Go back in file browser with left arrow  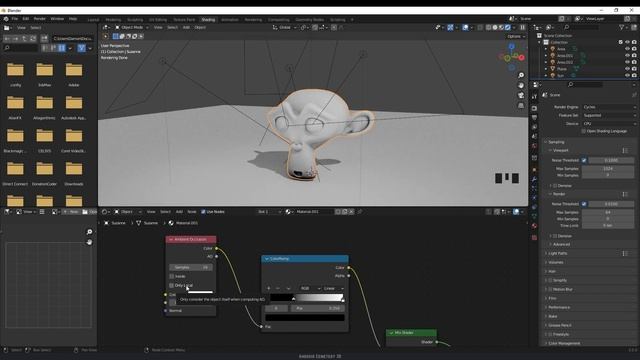click(x=7, y=38)
